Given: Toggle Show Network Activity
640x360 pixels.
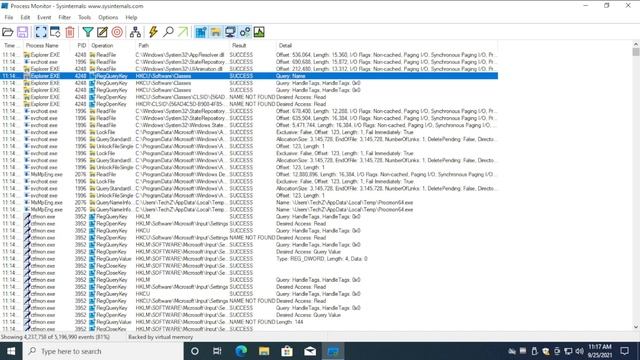Looking at the screenshot, I should tap(230, 32).
